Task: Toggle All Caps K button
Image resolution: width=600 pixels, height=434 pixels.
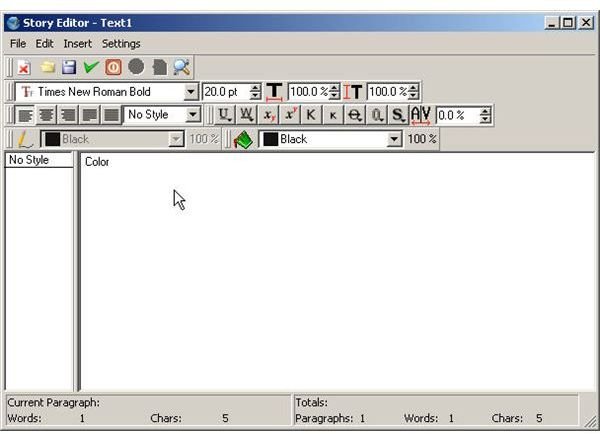Action: tap(311, 115)
